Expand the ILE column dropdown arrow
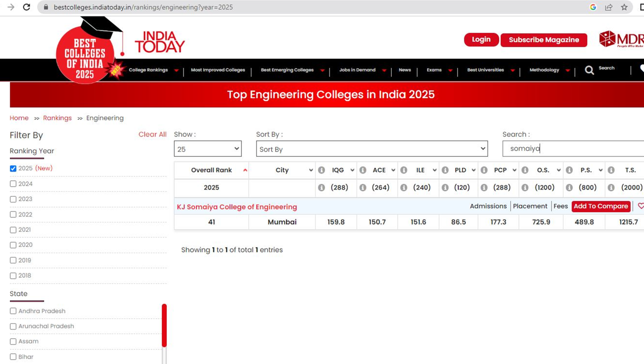The width and height of the screenshot is (644, 364). click(x=434, y=170)
